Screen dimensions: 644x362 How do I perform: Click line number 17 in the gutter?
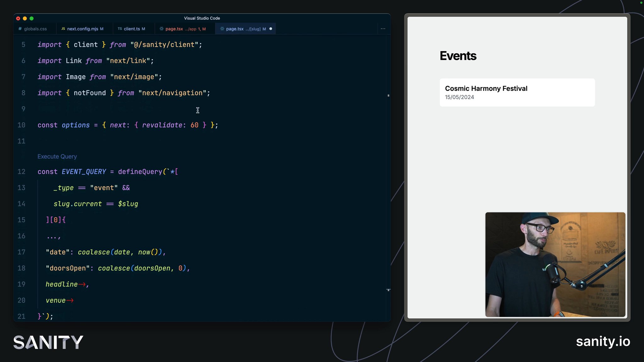(x=21, y=252)
